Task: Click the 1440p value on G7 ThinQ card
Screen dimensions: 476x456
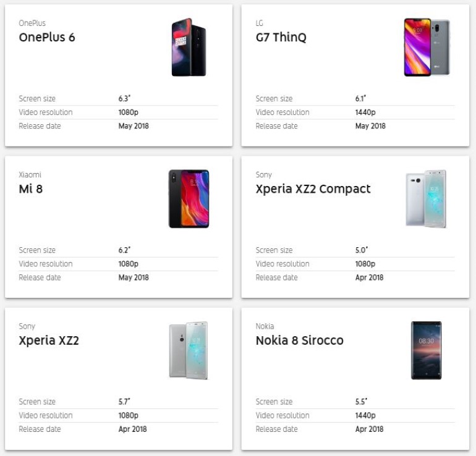Action: [x=365, y=112]
